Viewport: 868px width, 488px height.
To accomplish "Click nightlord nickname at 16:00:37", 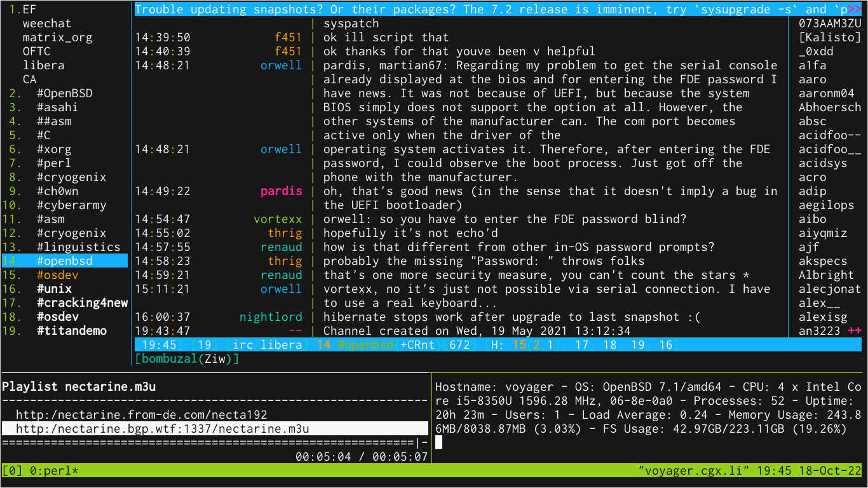I will coord(271,317).
